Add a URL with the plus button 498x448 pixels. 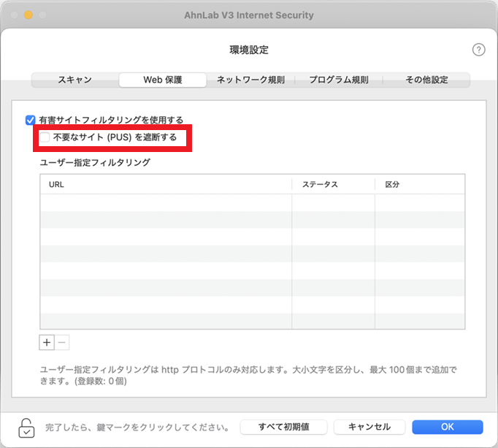(x=47, y=343)
